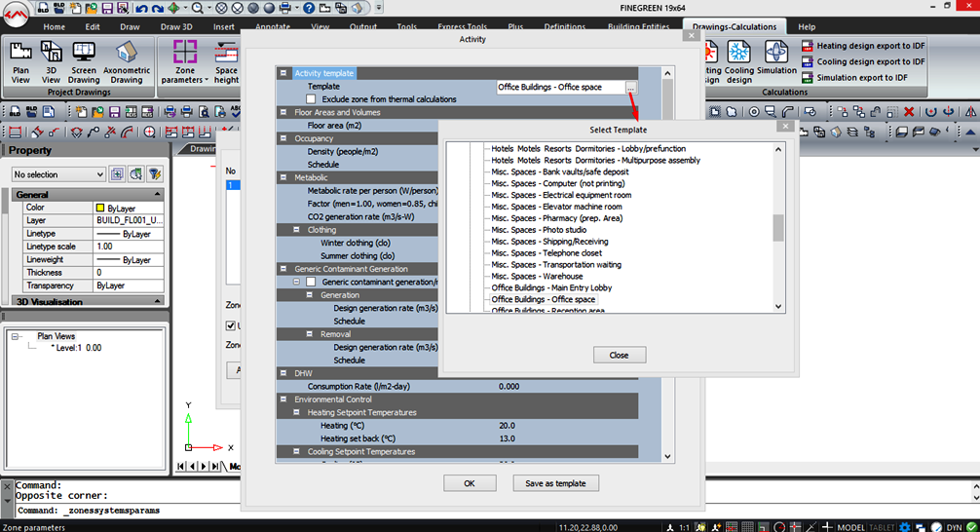This screenshot has width=980, height=532.
Task: Open the Help ribbon tab
Action: point(807,27)
